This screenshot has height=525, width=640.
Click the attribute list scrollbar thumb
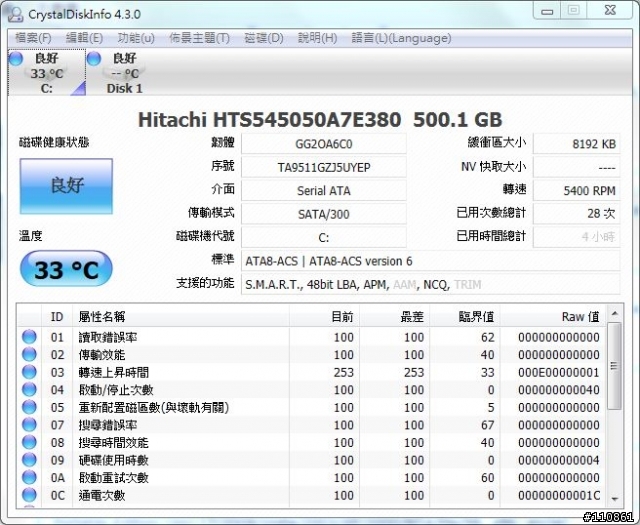[x=614, y=365]
